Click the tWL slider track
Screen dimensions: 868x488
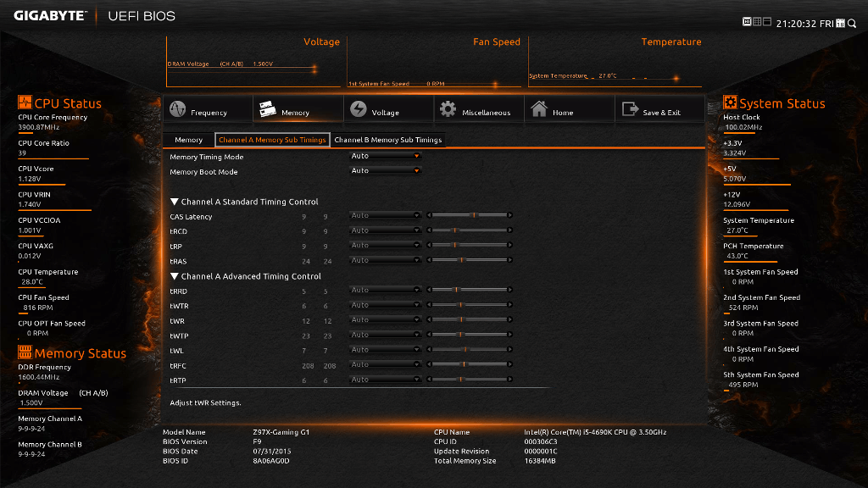(x=470, y=350)
